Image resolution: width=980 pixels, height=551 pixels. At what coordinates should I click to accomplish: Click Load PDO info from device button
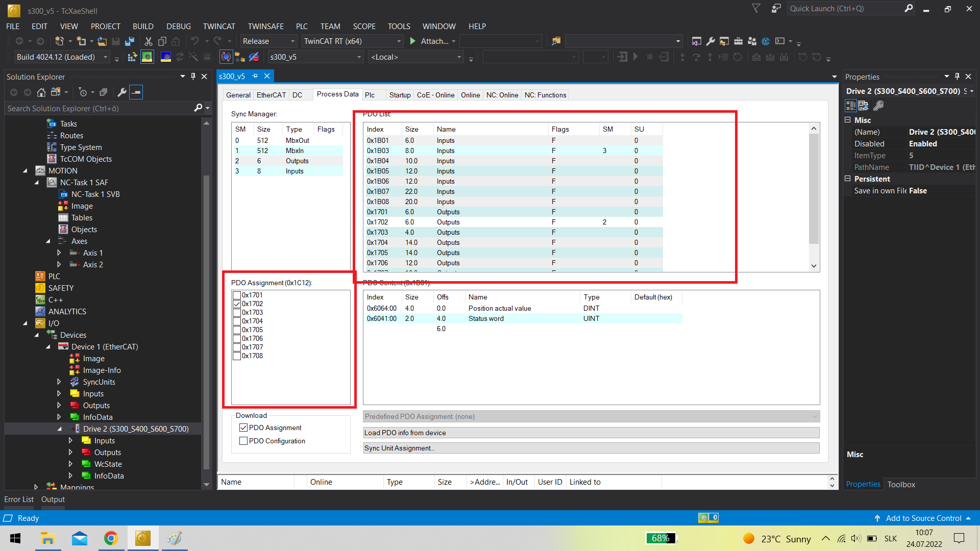(591, 433)
